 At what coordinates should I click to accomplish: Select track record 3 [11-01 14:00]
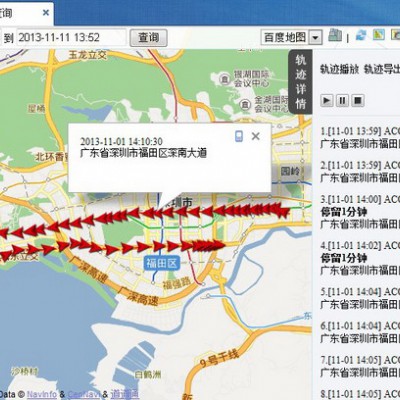(x=360, y=212)
